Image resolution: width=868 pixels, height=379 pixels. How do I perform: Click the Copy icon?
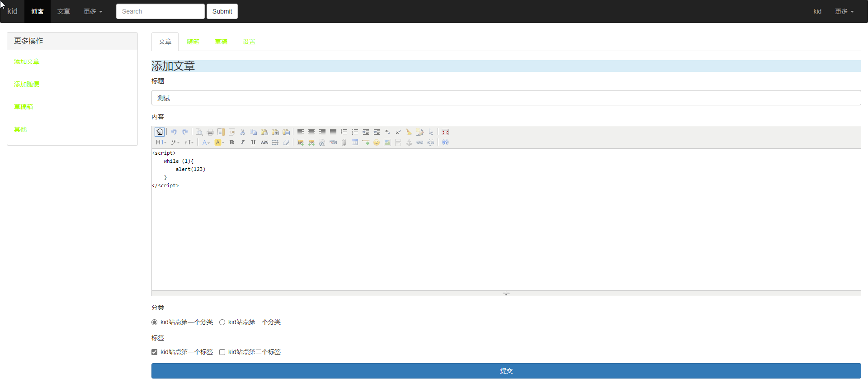[254, 132]
